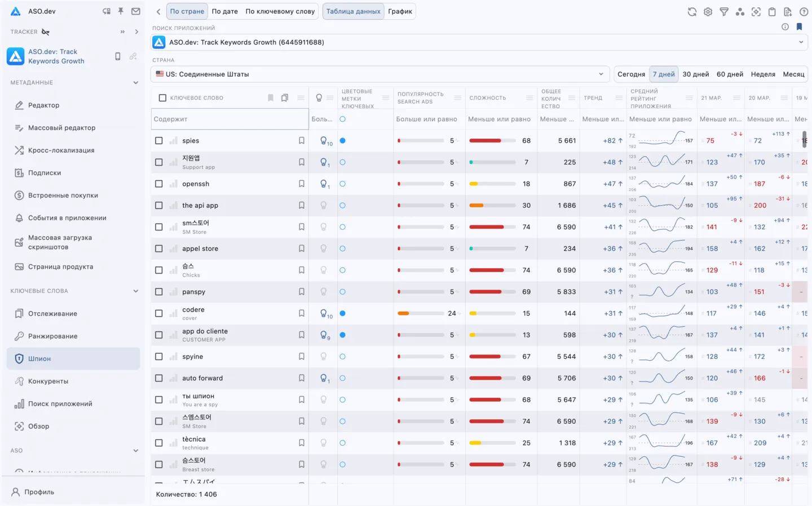Tick the checkbox for 'spies' keyword

tap(159, 141)
